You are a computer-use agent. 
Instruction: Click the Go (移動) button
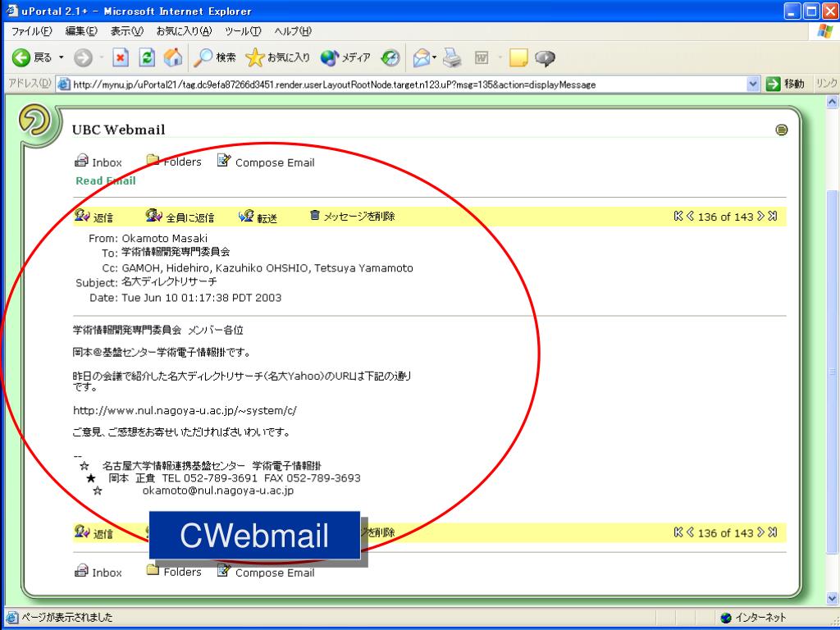[785, 84]
